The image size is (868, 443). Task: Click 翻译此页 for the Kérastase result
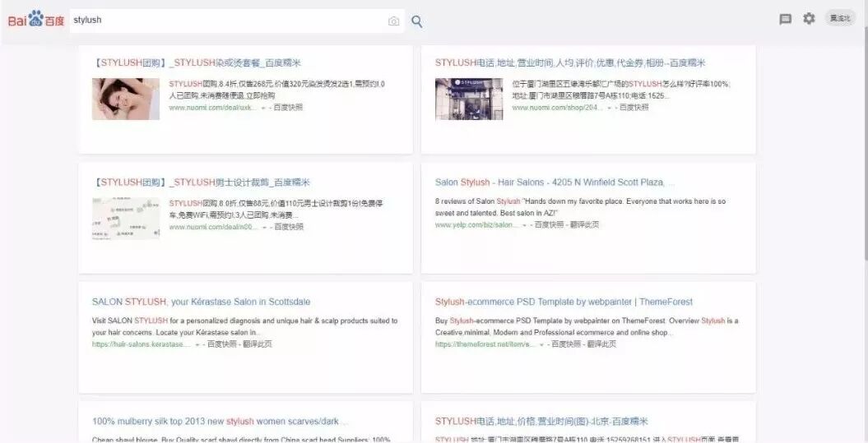pyautogui.click(x=258, y=344)
